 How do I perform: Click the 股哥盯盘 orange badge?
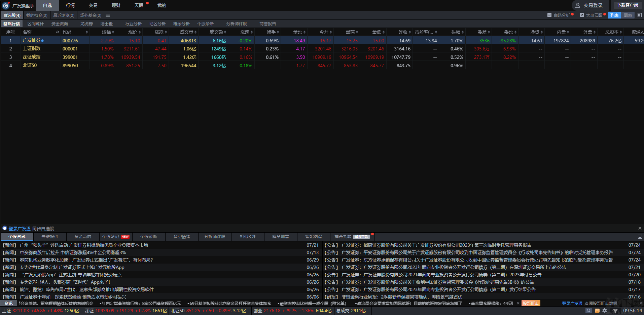(531, 303)
